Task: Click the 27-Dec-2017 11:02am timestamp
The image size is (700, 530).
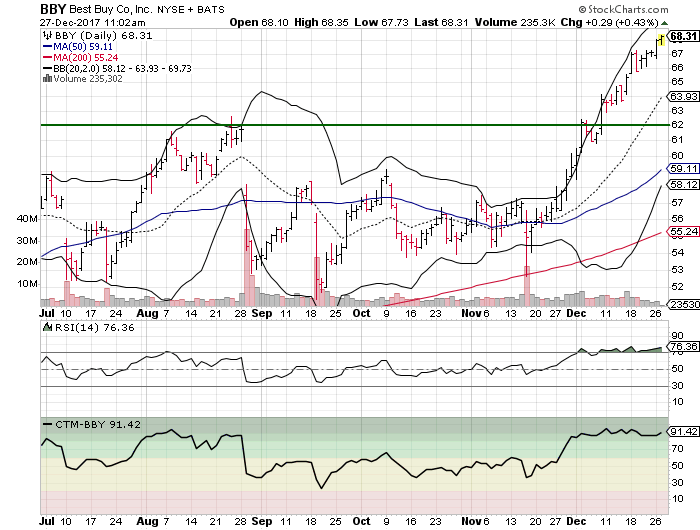Action: click(92, 22)
